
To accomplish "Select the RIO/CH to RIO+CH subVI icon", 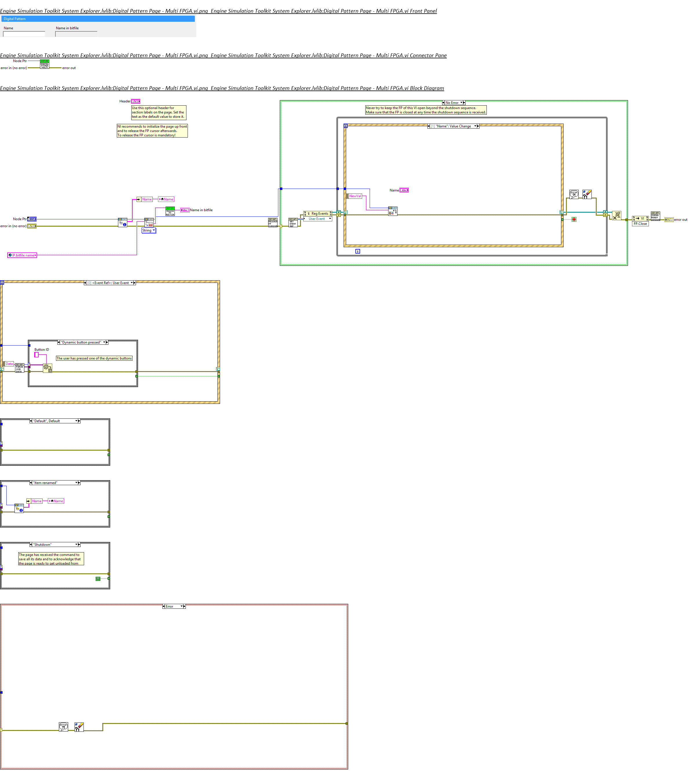I will (x=170, y=211).
